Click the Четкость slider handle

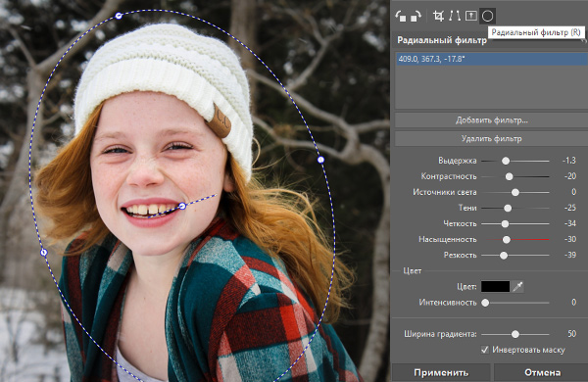[x=505, y=223]
